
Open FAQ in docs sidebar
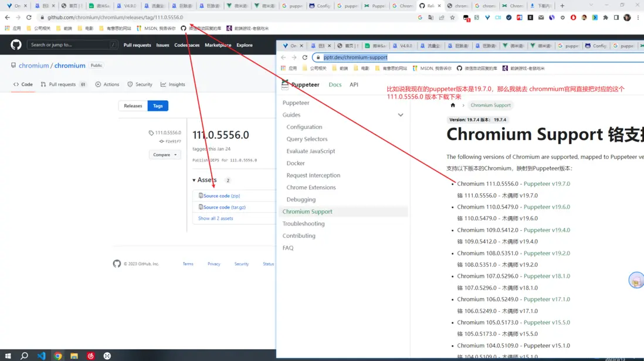(288, 248)
